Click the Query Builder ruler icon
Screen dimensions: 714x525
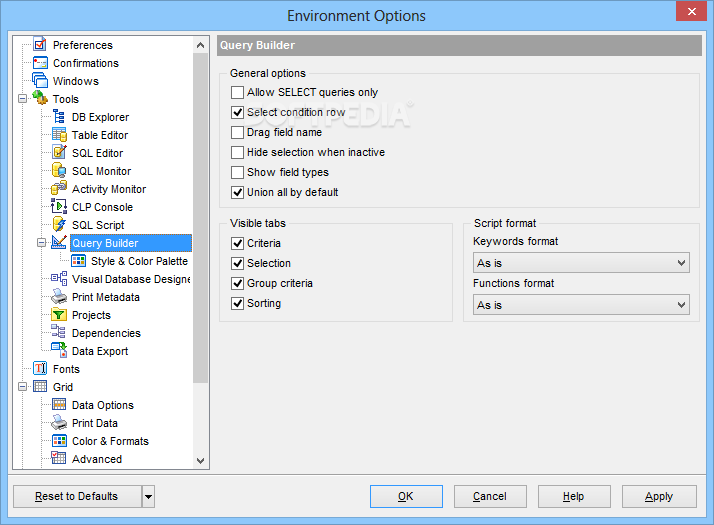click(59, 242)
